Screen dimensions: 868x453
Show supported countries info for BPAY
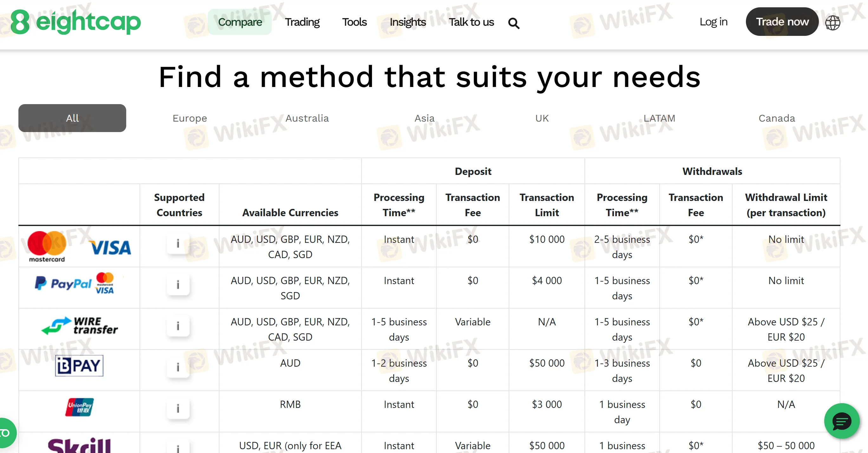pos(178,367)
